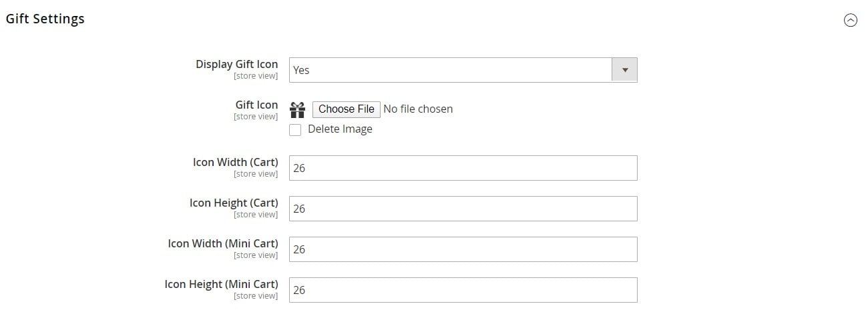Screen dimensions: 868x314
Task: Collapse the Gift Settings section chevron
Action: [x=851, y=20]
